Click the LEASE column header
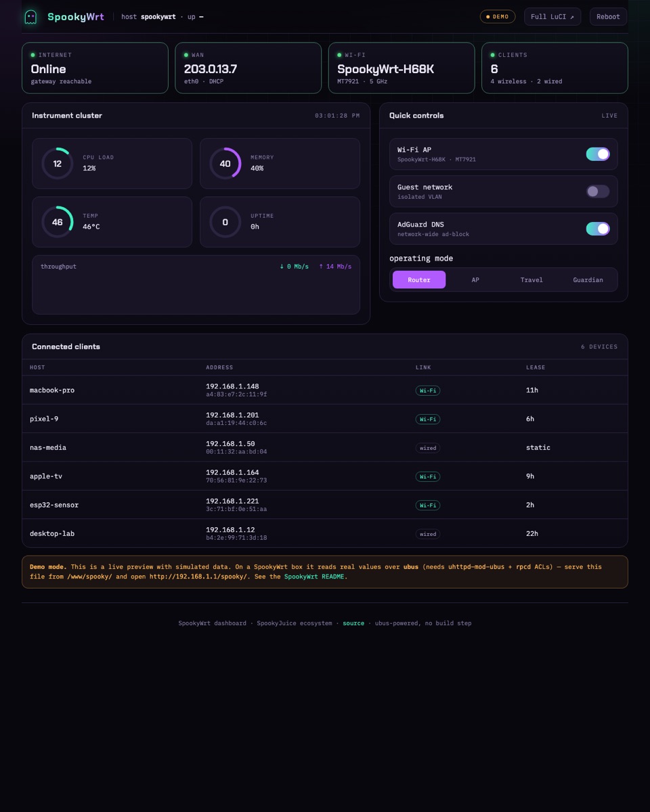This screenshot has height=812, width=650. click(536, 367)
